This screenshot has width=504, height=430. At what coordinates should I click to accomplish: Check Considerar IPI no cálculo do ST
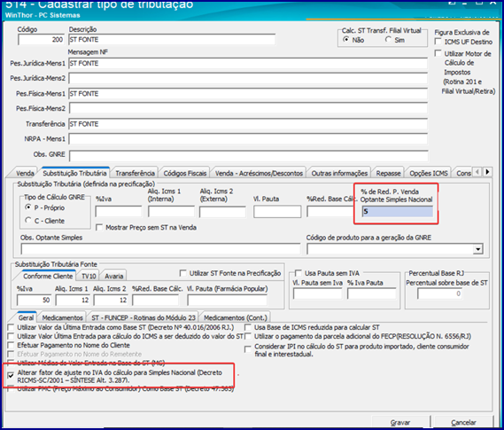point(248,349)
